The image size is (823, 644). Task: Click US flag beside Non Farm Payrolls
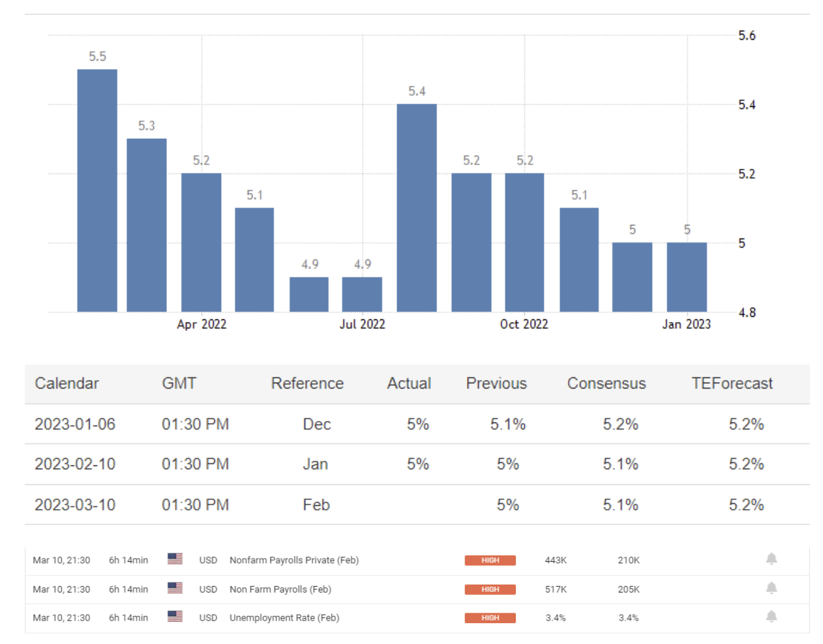pos(175,588)
